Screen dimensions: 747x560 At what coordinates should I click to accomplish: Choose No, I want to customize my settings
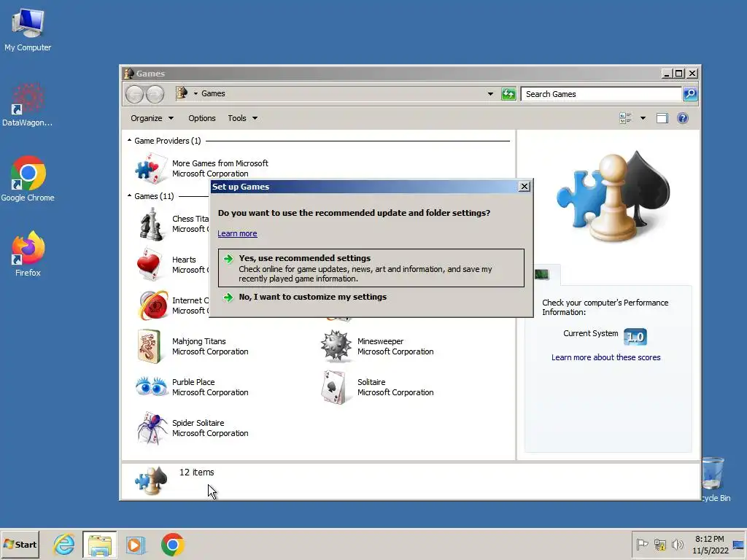(312, 297)
